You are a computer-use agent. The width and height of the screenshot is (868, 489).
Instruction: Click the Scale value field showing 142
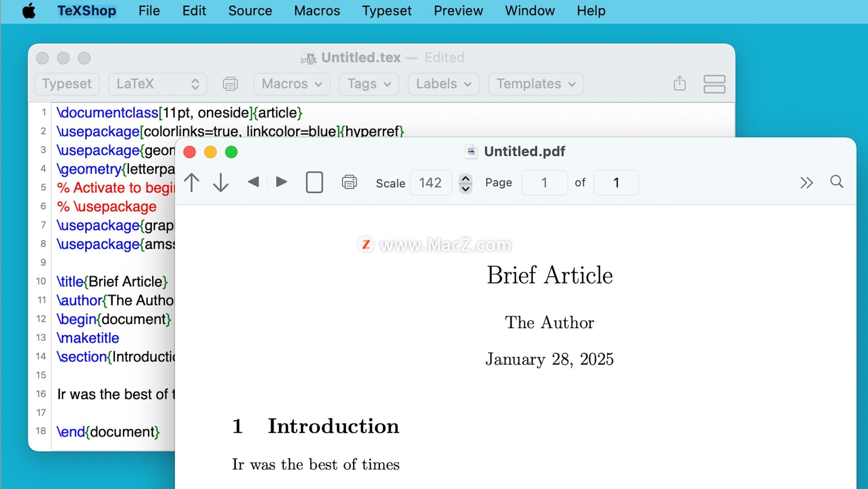[x=430, y=183]
